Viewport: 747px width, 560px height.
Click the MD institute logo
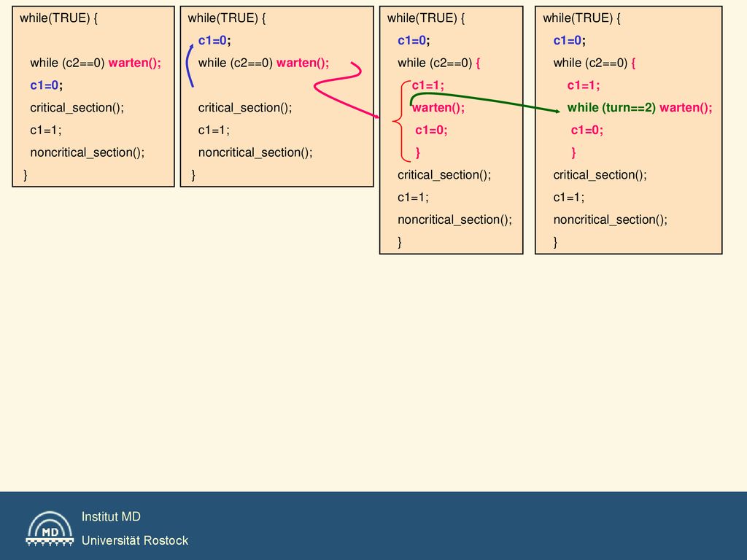[50, 529]
